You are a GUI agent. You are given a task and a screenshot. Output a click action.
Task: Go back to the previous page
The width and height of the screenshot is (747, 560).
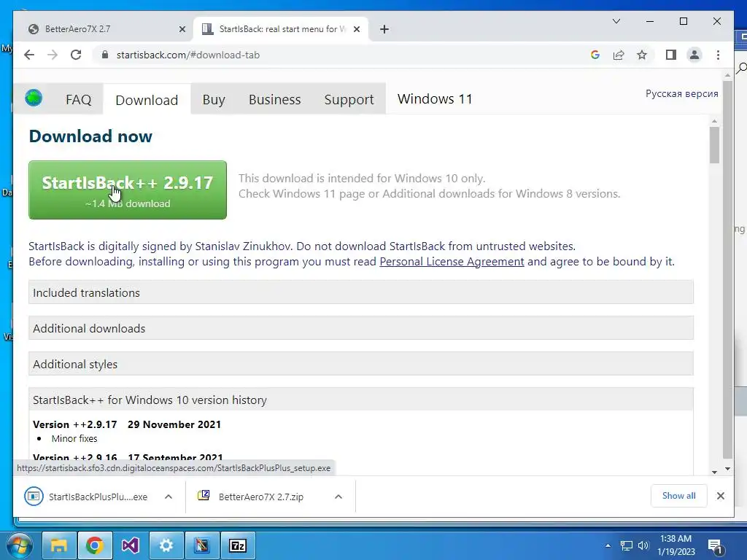pos(29,55)
